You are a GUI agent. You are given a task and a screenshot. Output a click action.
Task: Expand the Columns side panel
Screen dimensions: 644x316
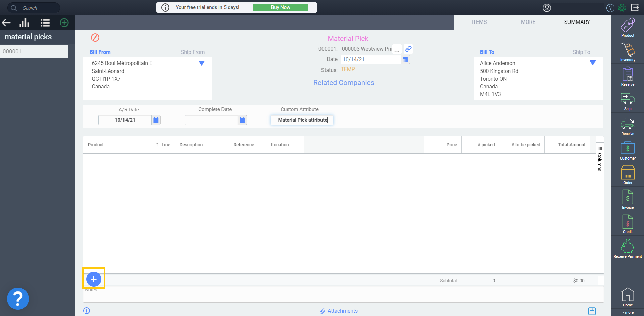600,159
